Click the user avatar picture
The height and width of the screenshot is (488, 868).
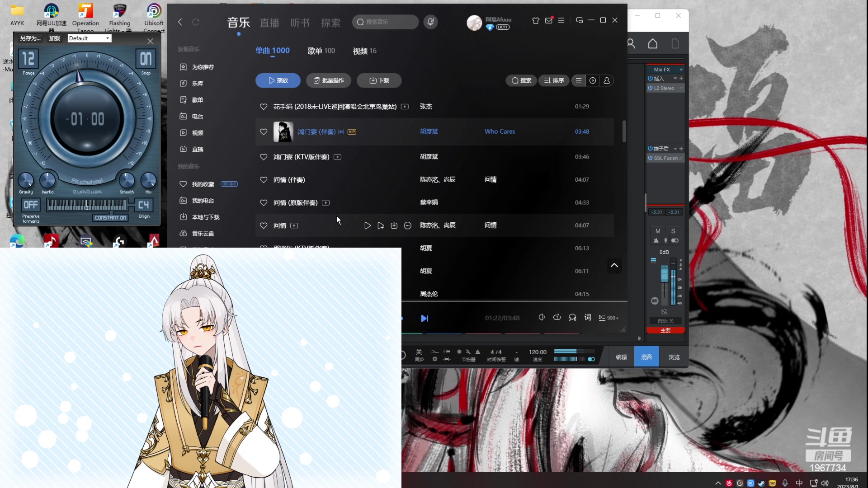(474, 23)
